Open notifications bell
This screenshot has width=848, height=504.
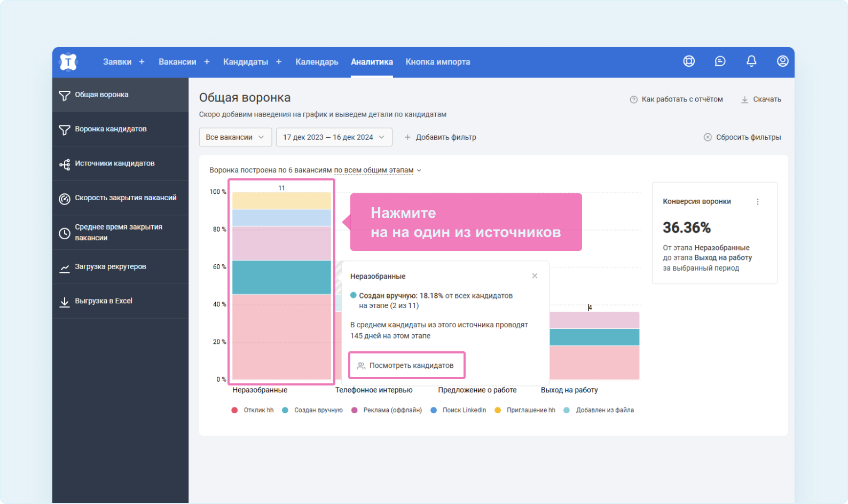[x=751, y=61]
